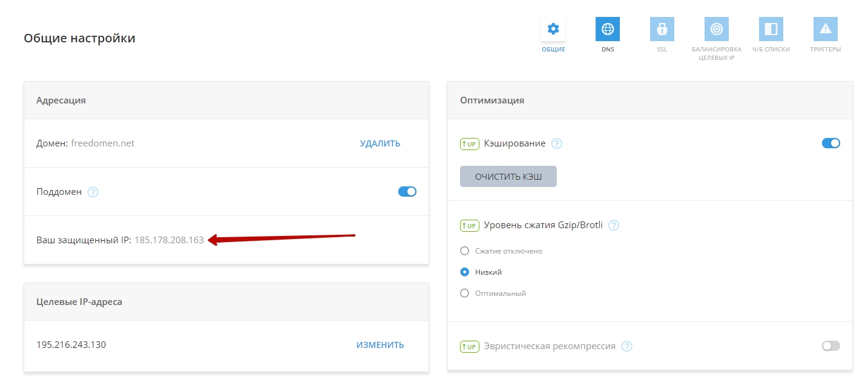
Task: Open the DNS globe icon
Action: pyautogui.click(x=607, y=29)
